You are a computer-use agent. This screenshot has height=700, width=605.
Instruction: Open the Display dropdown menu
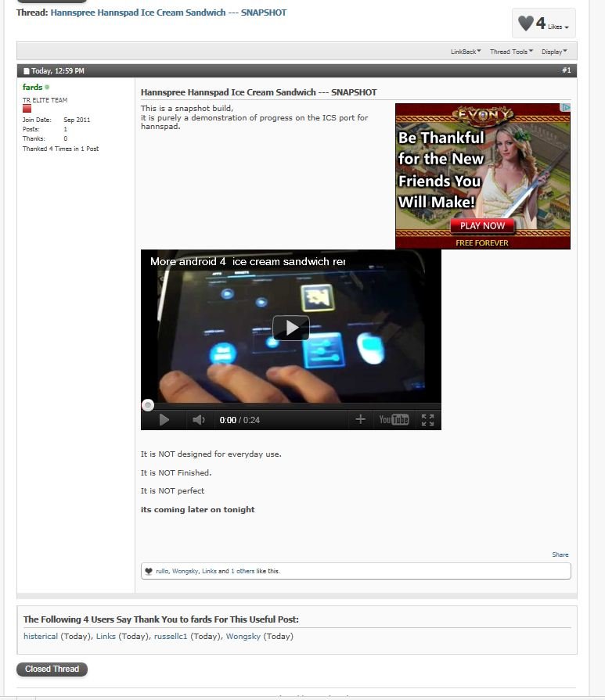click(554, 52)
